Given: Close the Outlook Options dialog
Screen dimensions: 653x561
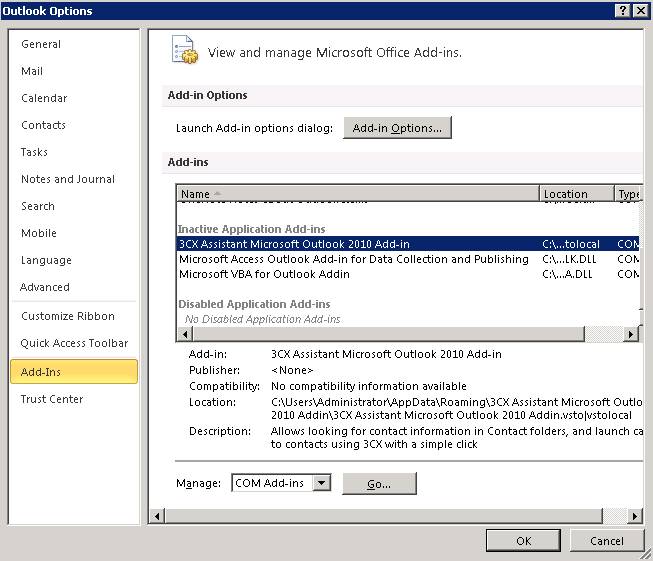Looking at the screenshot, I should click(x=641, y=10).
